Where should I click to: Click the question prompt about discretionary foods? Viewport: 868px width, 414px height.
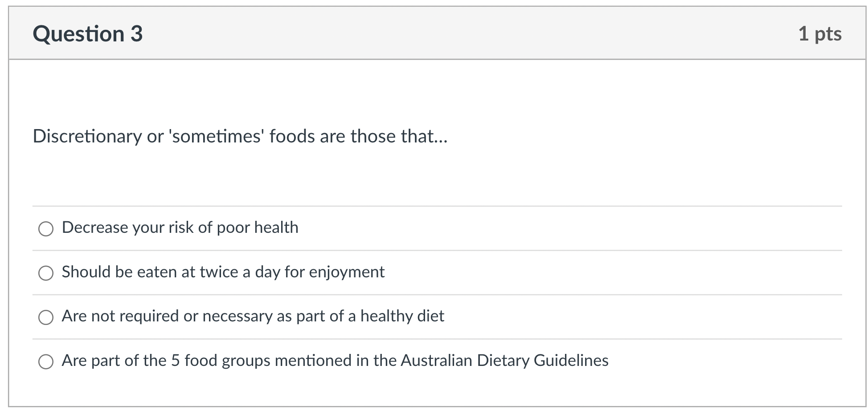[x=240, y=137]
